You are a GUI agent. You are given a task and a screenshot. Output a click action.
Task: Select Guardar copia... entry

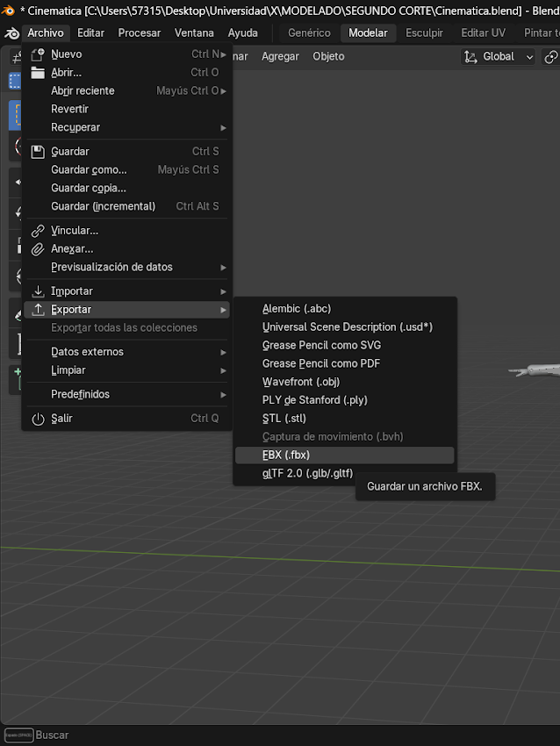pos(127,188)
